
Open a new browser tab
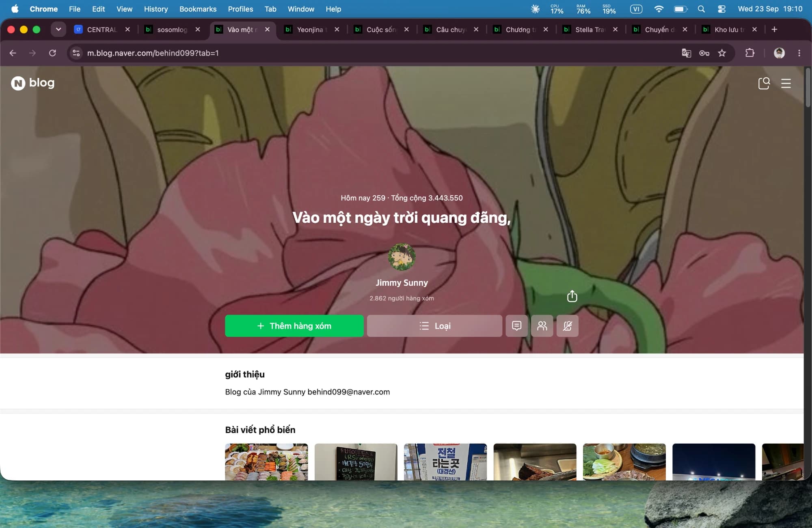(774, 29)
